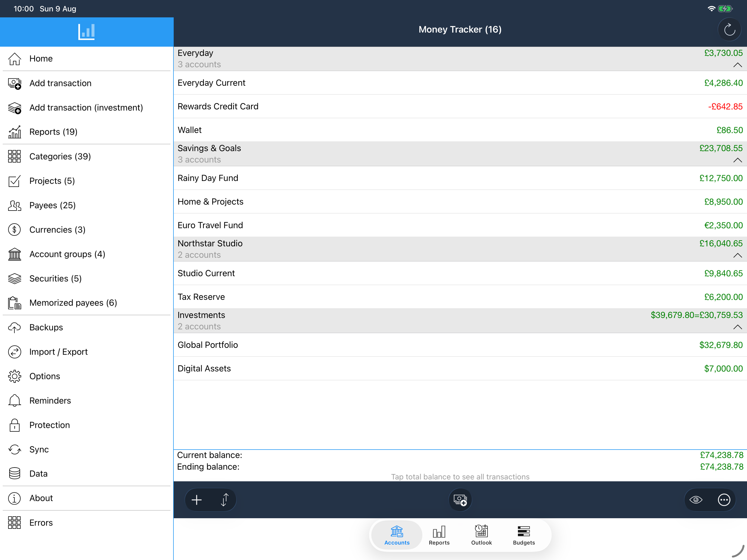The width and height of the screenshot is (747, 560).
Task: Tap the battery charging indicator in status bar
Action: [725, 9]
